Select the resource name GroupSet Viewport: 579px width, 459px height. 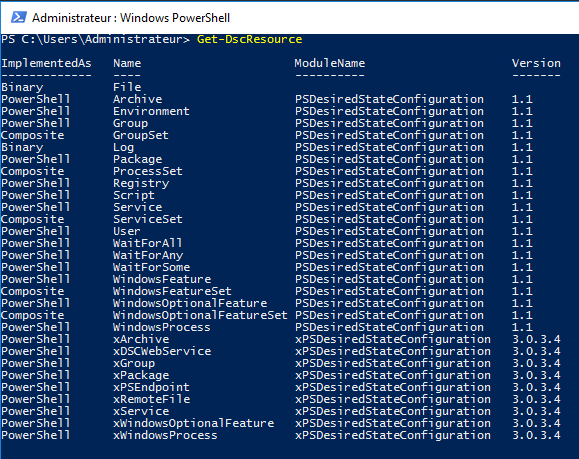141,135
